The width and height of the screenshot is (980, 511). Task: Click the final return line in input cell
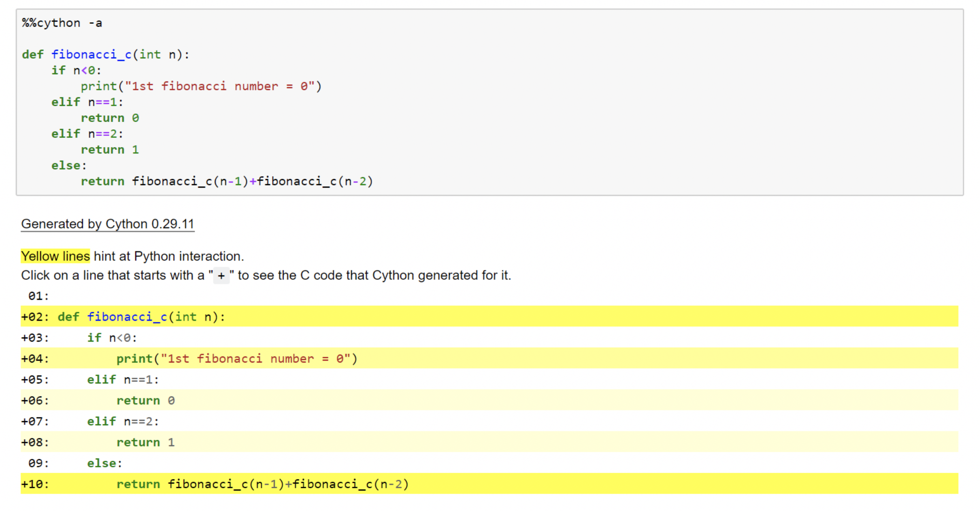(x=227, y=181)
